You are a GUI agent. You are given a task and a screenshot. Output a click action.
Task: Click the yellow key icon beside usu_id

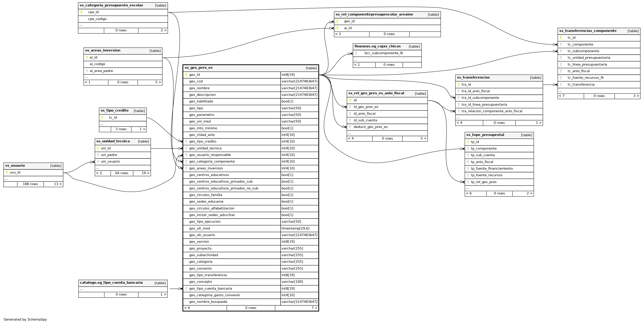pos(7,173)
